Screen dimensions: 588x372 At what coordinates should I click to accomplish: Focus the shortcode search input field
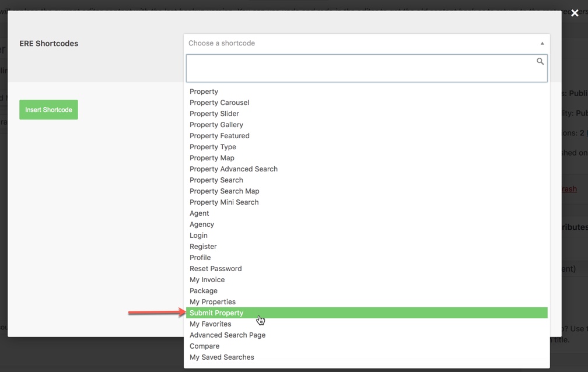(x=367, y=68)
